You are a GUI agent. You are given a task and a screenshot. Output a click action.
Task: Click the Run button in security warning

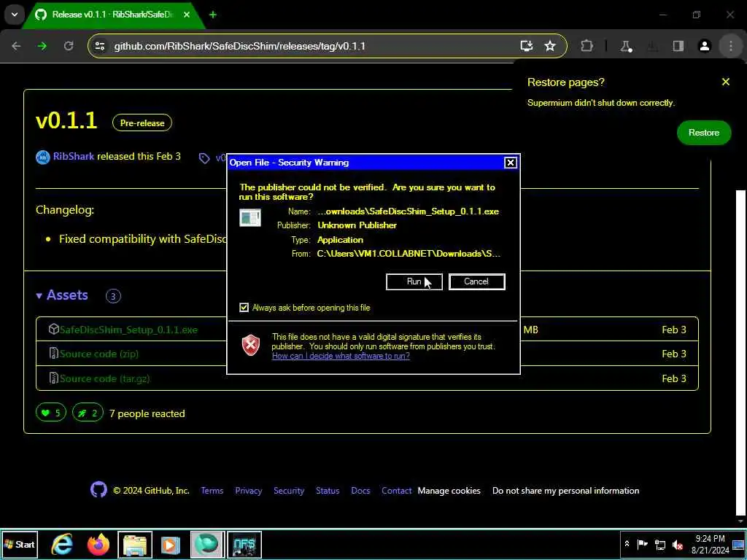414,281
